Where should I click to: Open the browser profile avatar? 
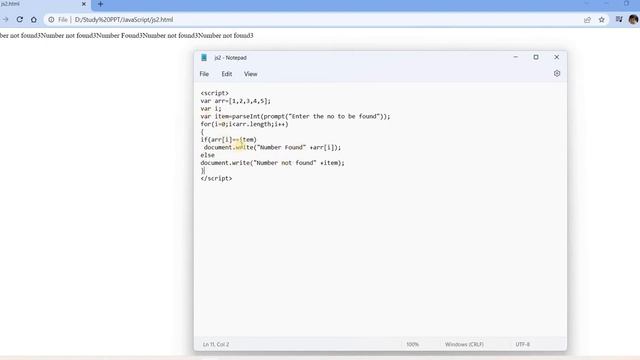633,19
